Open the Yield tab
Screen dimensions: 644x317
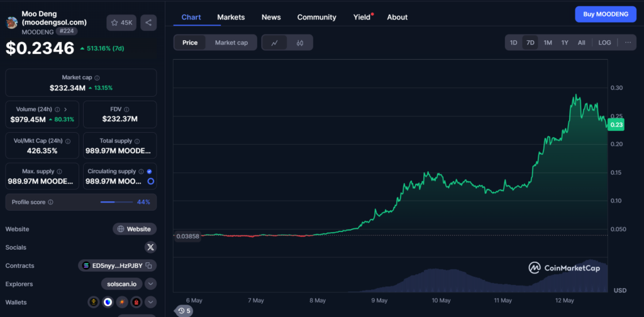[x=362, y=17]
